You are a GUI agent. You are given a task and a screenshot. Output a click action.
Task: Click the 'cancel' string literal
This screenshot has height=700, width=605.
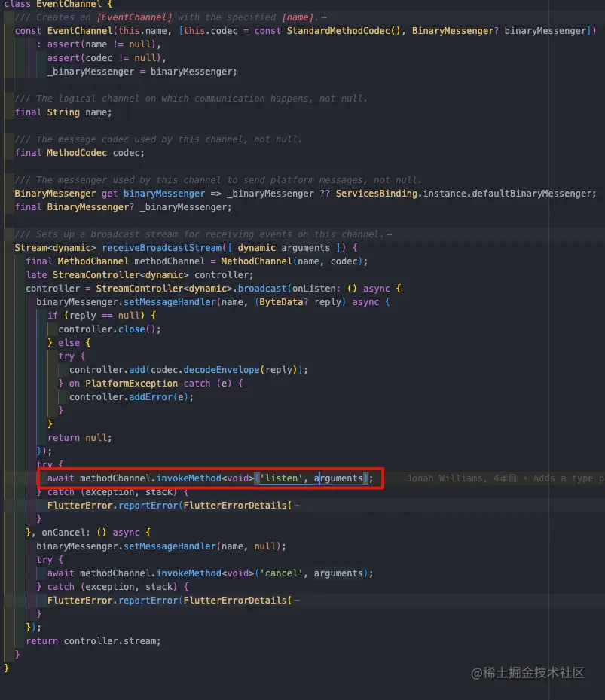click(281, 573)
